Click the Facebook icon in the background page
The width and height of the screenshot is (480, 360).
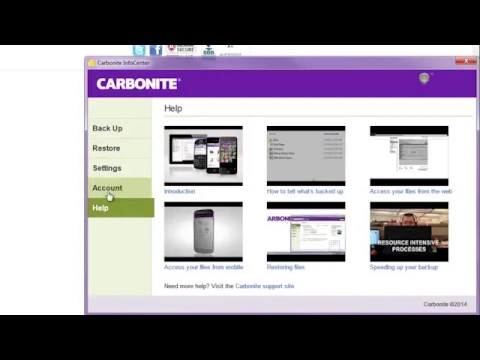(156, 50)
